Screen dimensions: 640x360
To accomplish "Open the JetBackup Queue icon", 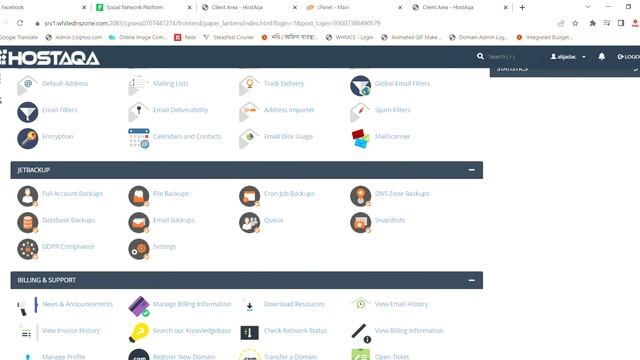I will pos(249,222).
